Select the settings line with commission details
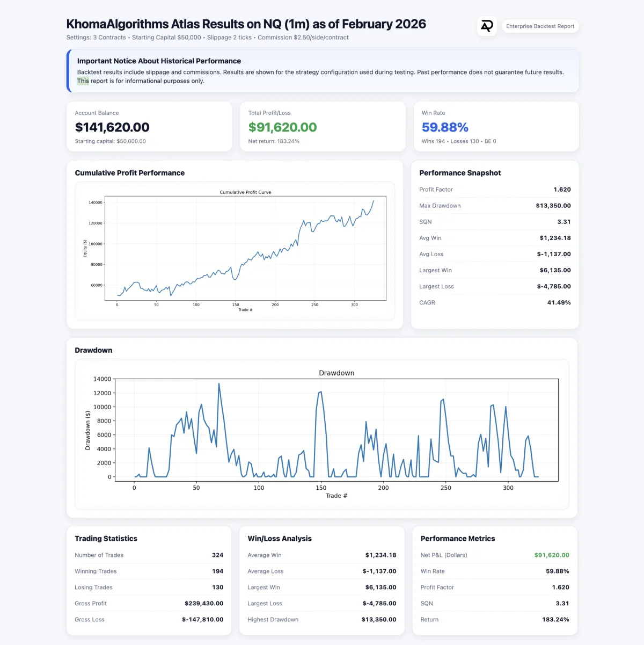The image size is (644, 645). point(208,38)
